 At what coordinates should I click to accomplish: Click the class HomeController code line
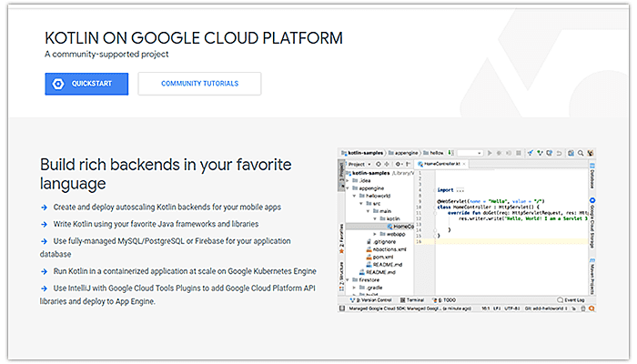[x=488, y=207]
